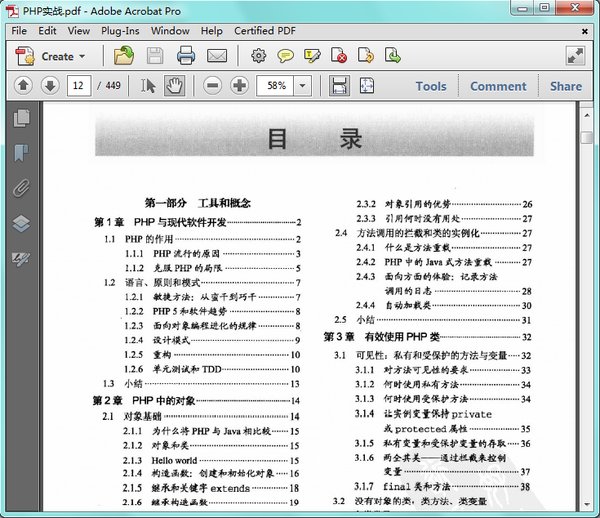Open the Bookmarks panel
Screen dimensions: 600x518
point(20,153)
